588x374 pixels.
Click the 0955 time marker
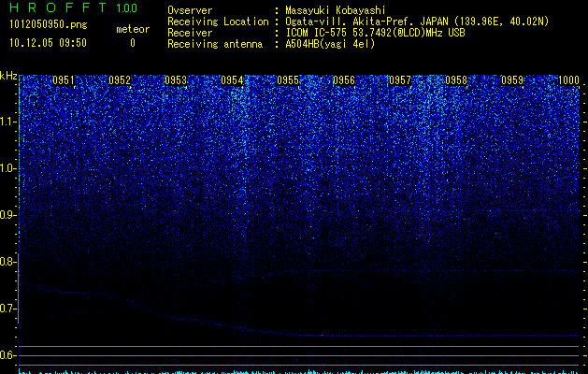[x=288, y=80]
